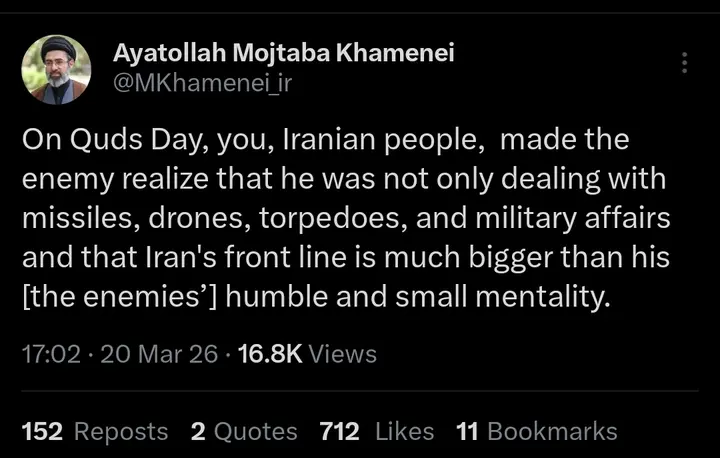This screenshot has width=720, height=458.
Task: Open the three-dot more options menu
Action: (x=684, y=63)
